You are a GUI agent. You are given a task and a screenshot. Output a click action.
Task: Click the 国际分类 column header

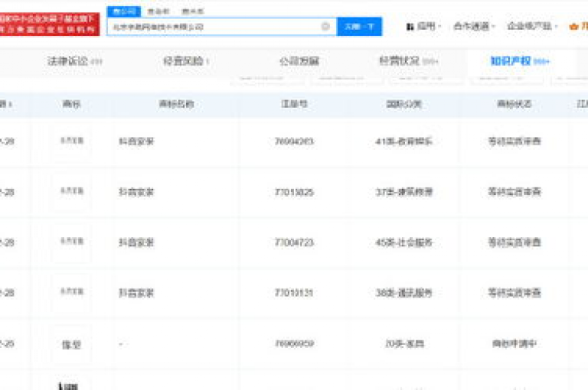[x=404, y=104]
